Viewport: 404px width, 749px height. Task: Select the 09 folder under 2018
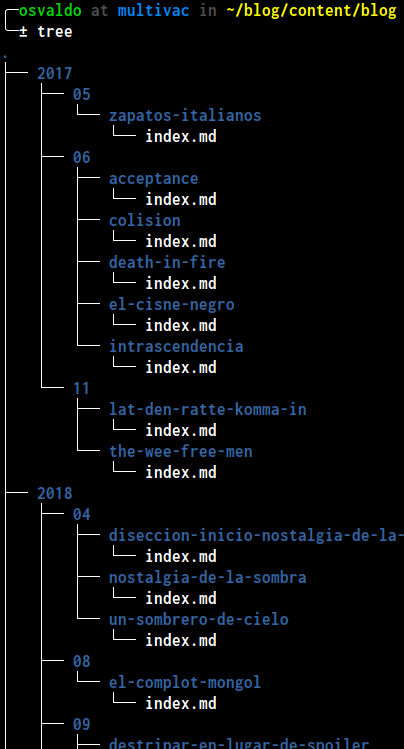point(82,725)
